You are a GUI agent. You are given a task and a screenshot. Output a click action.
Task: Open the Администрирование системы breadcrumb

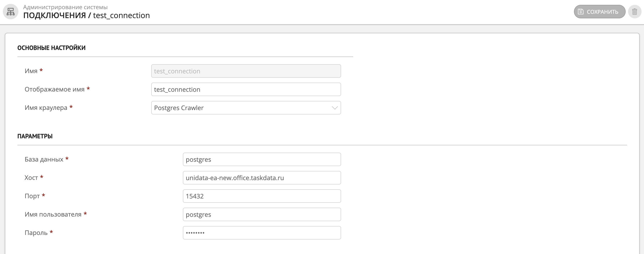tap(65, 7)
